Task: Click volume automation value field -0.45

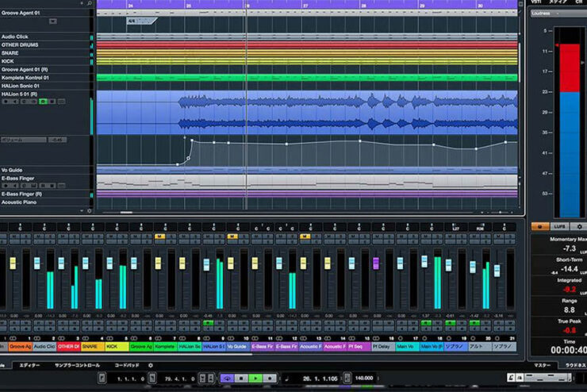Action: pyautogui.click(x=57, y=140)
